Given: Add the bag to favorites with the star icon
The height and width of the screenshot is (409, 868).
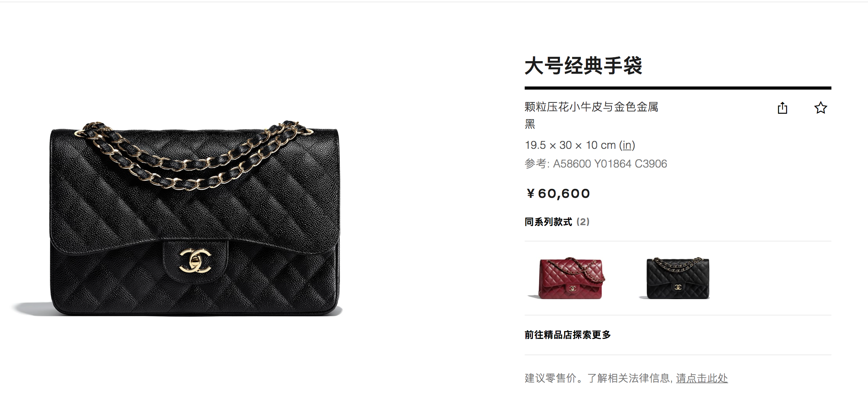Looking at the screenshot, I should [821, 108].
